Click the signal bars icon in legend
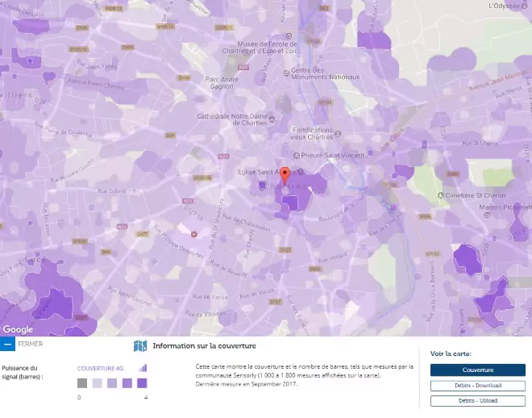532x418 pixels. [143, 367]
